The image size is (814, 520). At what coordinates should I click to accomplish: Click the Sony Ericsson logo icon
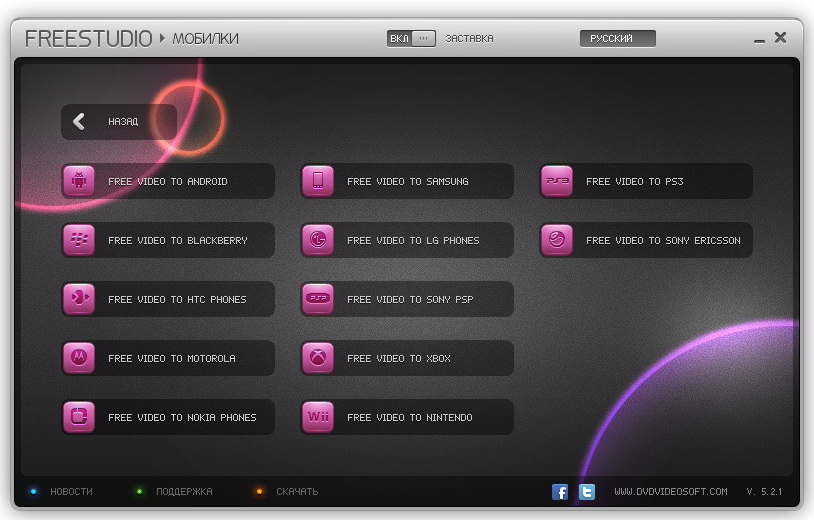(x=557, y=240)
